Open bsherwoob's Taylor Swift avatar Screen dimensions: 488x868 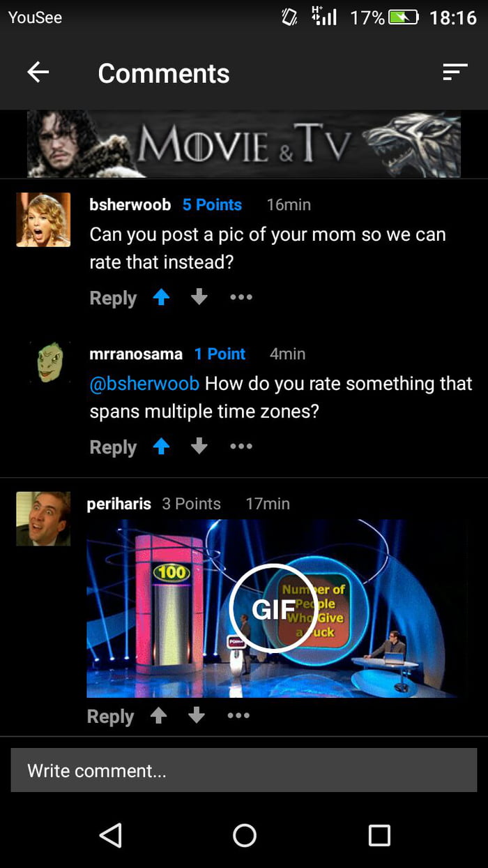click(x=43, y=218)
